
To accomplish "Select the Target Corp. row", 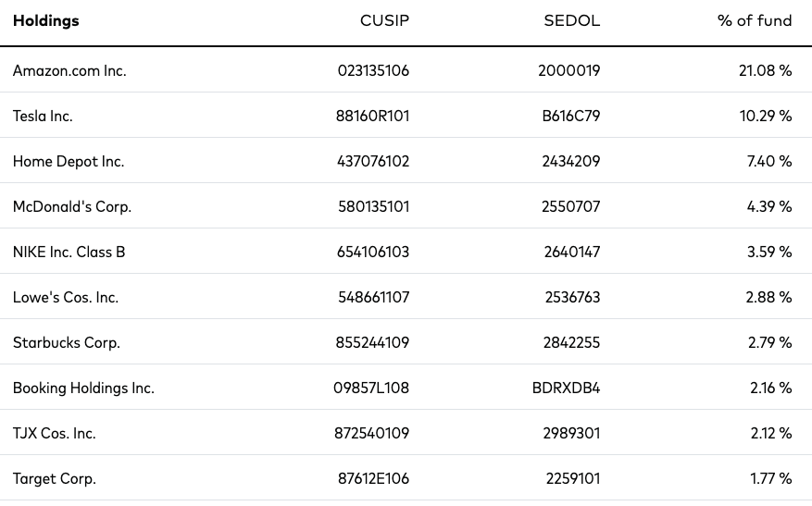I will pyautogui.click(x=406, y=478).
